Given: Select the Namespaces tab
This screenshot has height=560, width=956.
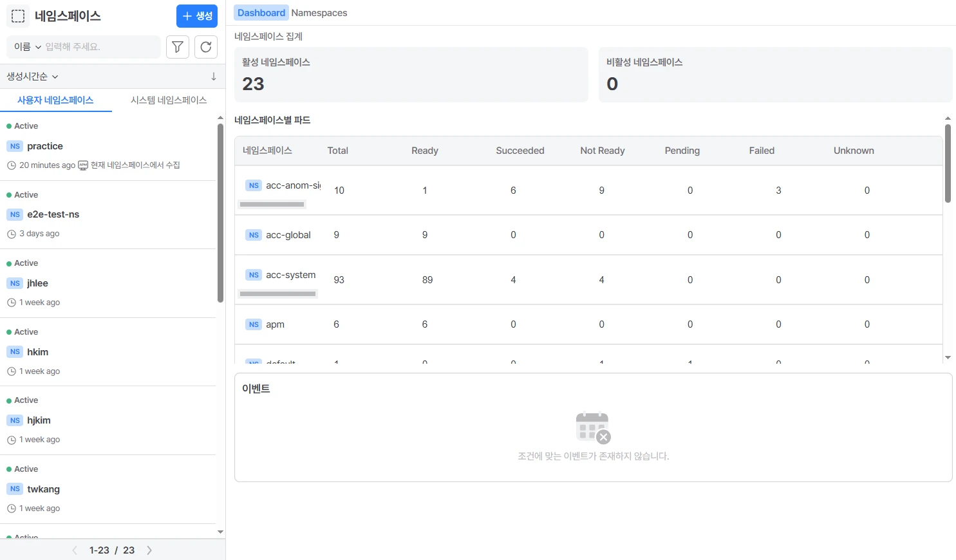Looking at the screenshot, I should [x=319, y=13].
